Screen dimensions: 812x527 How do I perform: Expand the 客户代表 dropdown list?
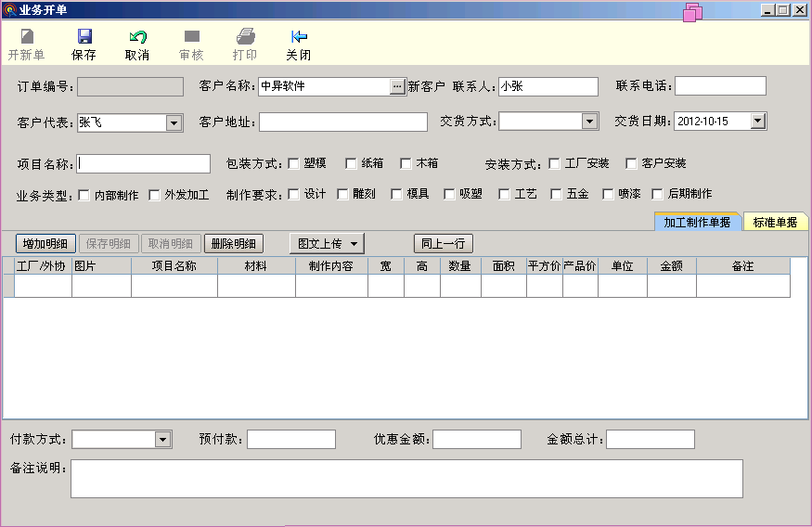[174, 122]
